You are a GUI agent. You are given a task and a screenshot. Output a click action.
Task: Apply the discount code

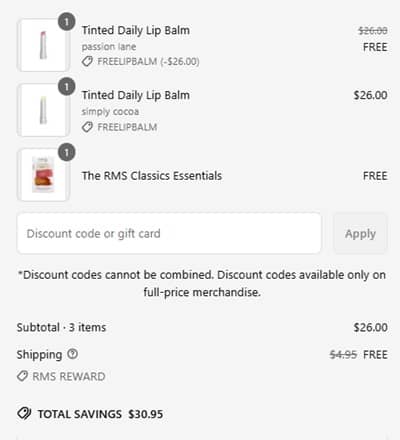coord(360,233)
